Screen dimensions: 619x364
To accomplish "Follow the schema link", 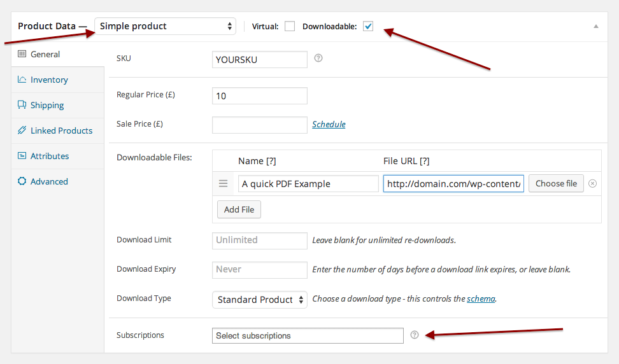I will pos(481,298).
